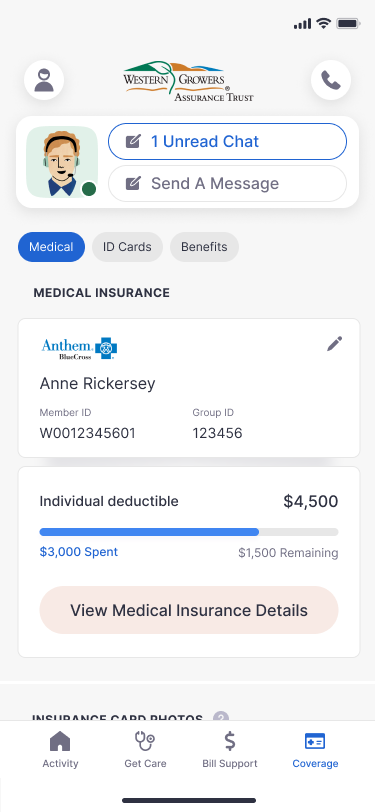Open Bill Support dollar icon
The image size is (375, 812).
(230, 742)
